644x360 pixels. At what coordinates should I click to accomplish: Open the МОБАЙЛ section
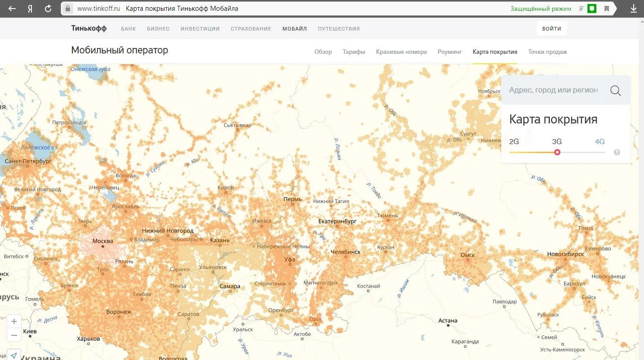click(295, 29)
